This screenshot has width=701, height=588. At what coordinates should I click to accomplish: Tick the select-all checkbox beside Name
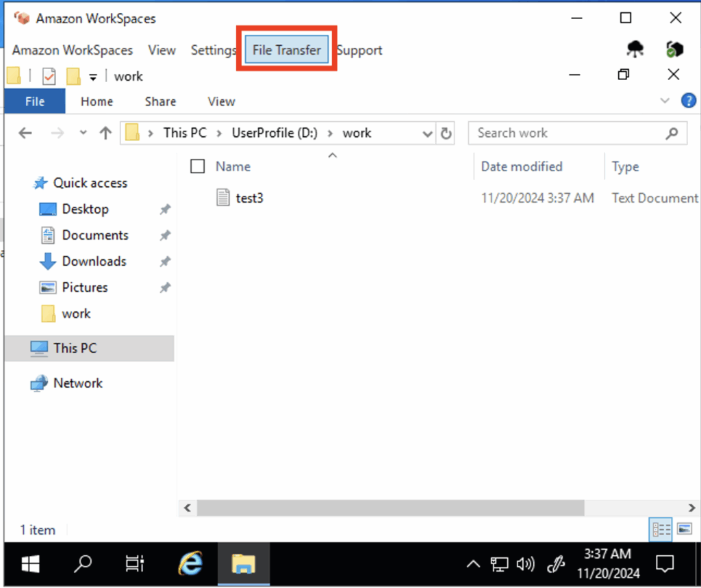[x=198, y=166]
